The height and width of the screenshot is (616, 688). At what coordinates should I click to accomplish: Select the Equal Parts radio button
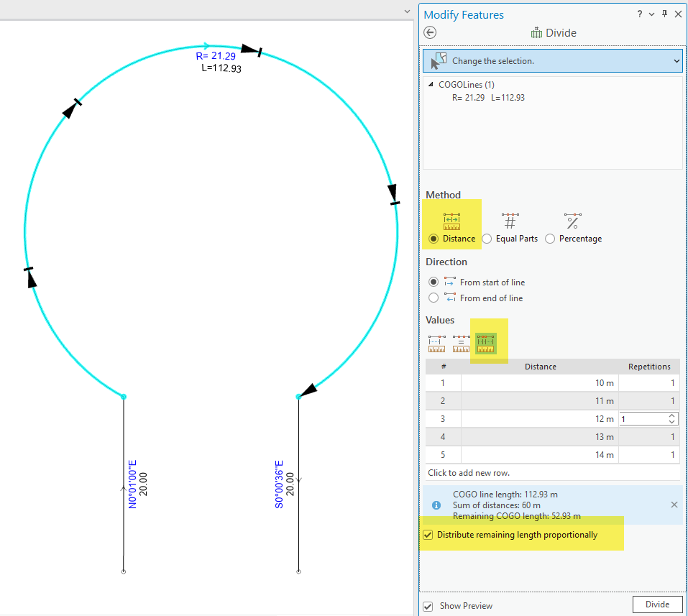[x=487, y=239]
